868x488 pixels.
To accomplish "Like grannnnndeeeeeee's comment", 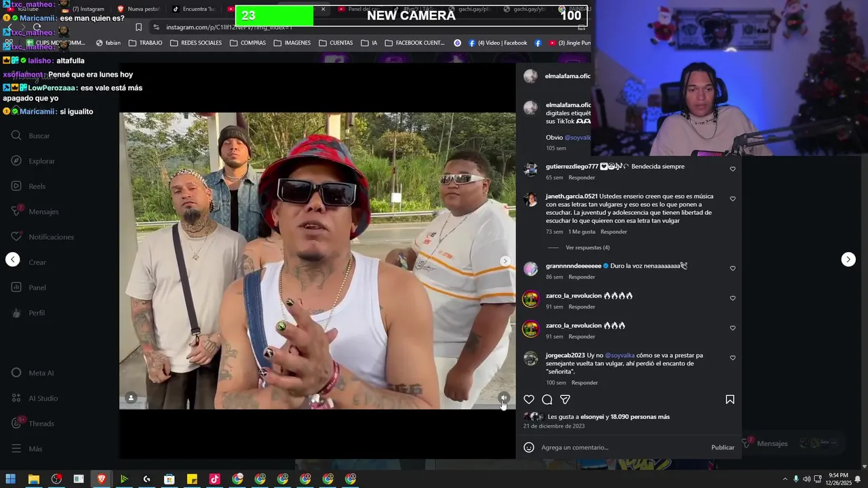I will (x=732, y=268).
